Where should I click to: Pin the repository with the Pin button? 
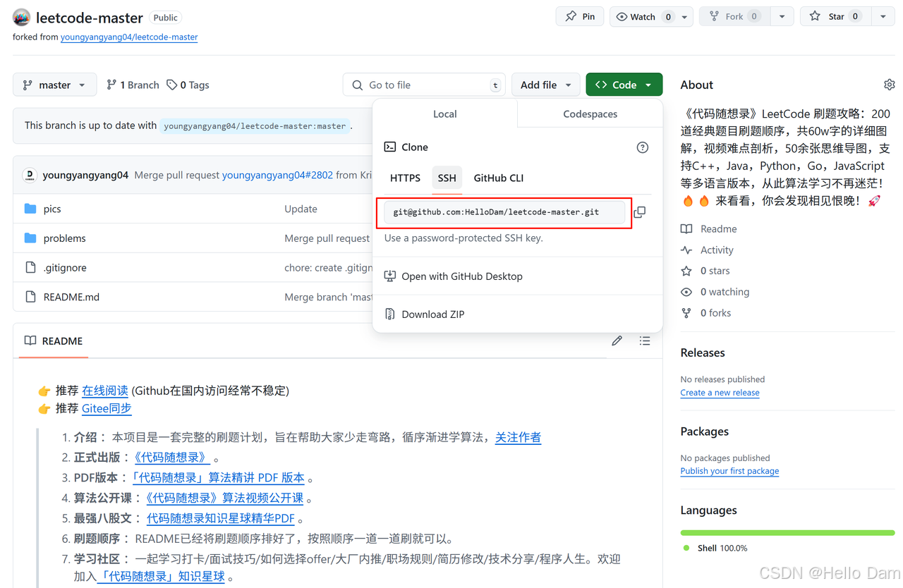click(580, 16)
